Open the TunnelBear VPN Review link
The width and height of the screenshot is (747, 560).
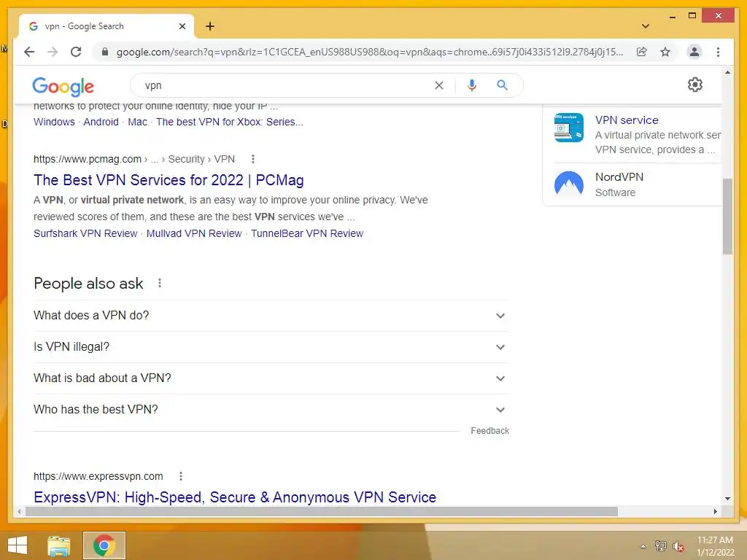307,233
